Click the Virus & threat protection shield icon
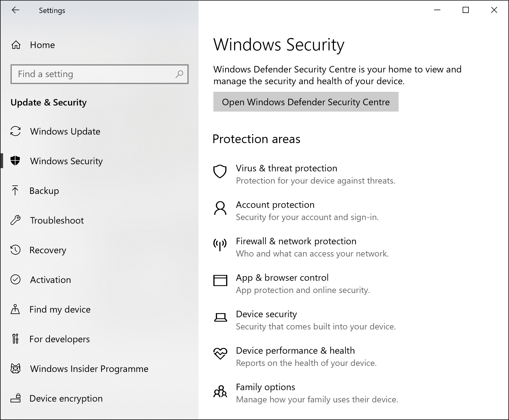 220,171
